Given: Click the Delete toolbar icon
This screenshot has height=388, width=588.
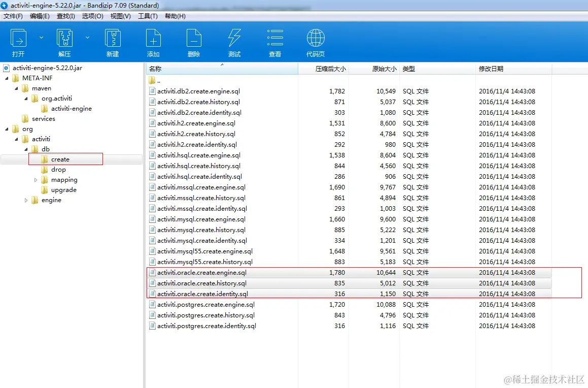Looking at the screenshot, I should coord(194,38).
